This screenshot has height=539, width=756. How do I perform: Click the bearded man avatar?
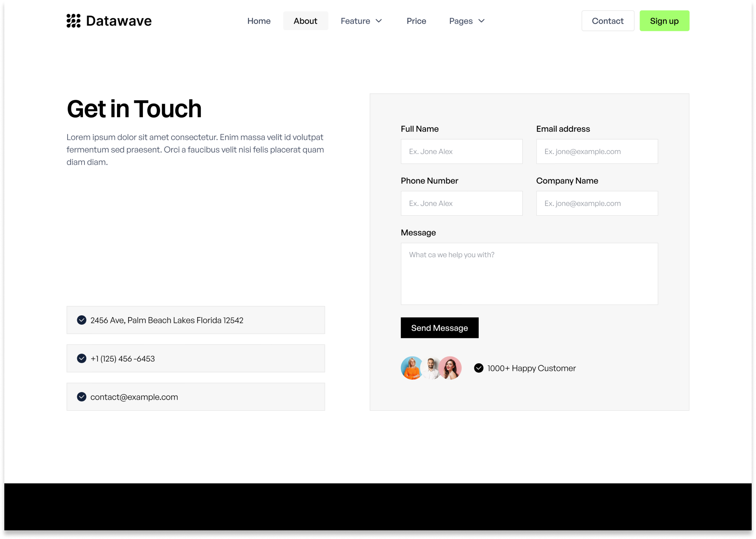[x=431, y=368]
